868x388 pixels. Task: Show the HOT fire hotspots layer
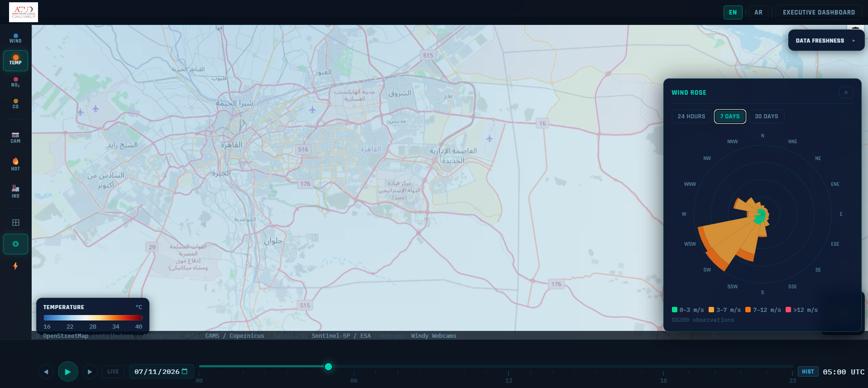pyautogui.click(x=15, y=165)
